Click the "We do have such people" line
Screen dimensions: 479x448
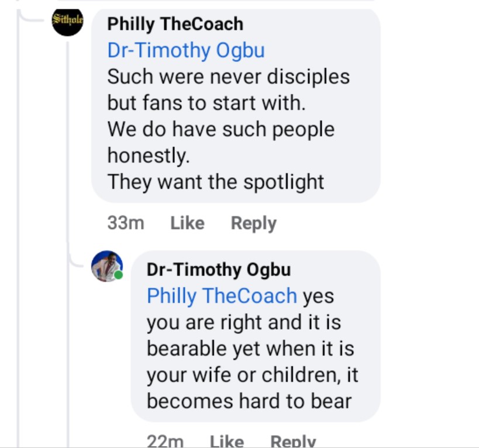[x=220, y=129]
